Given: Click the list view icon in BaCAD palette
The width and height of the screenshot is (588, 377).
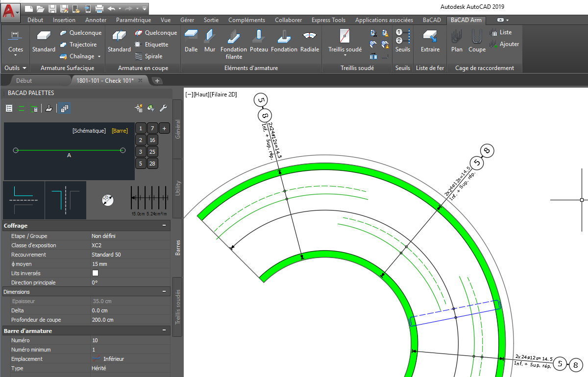Looking at the screenshot, I should (9, 108).
